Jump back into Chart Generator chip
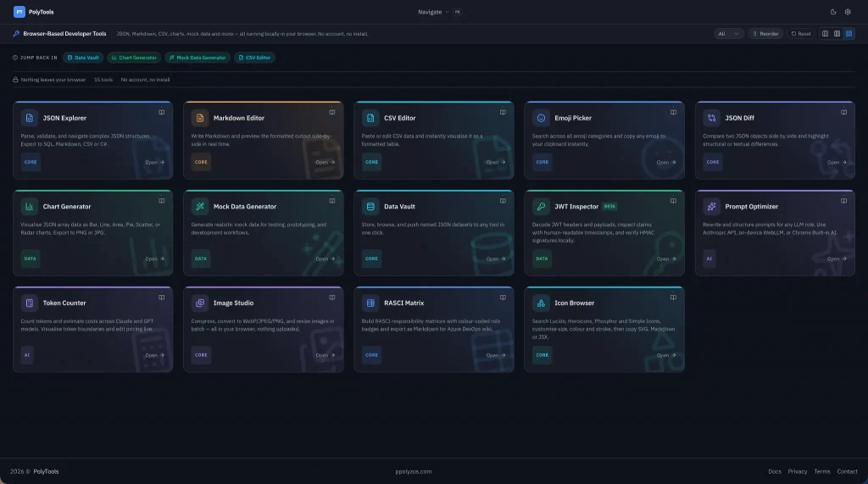The image size is (868, 484). 134,58
